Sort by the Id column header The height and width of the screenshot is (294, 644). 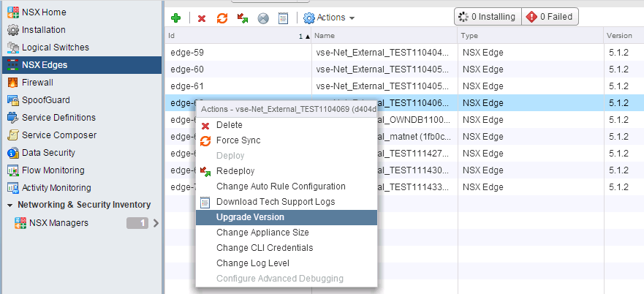[238, 36]
